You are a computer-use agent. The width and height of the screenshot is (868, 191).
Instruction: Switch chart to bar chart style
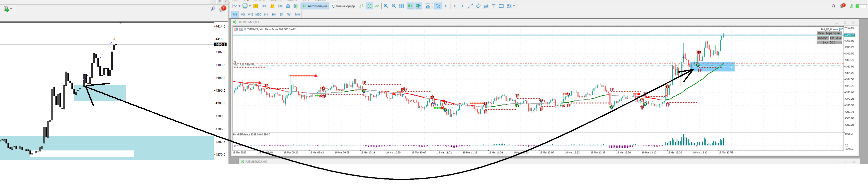coord(361,6)
